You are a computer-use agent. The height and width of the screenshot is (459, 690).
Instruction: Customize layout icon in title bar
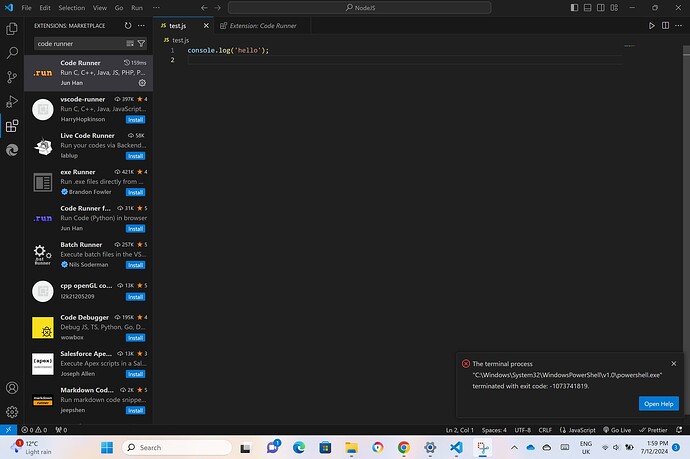(614, 7)
